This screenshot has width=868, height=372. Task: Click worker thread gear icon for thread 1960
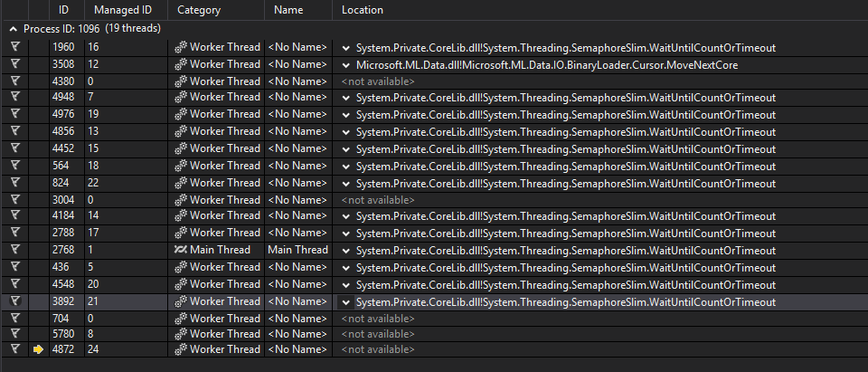coord(181,48)
